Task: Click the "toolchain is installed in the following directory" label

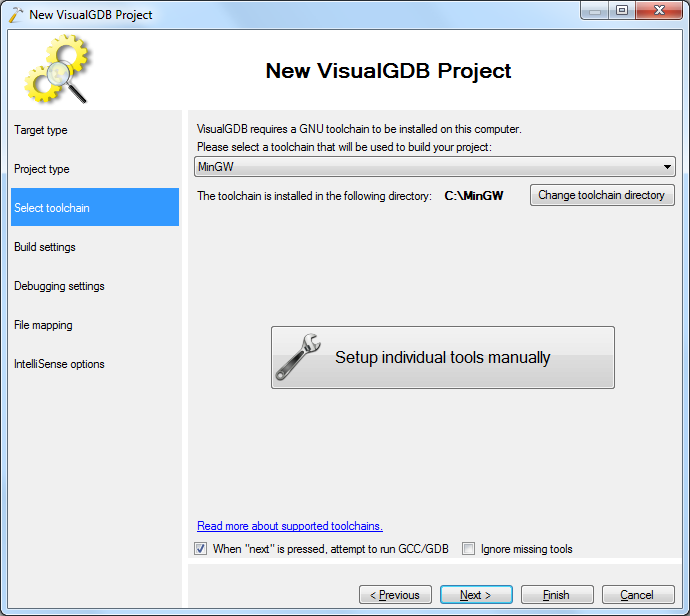Action: click(x=314, y=196)
